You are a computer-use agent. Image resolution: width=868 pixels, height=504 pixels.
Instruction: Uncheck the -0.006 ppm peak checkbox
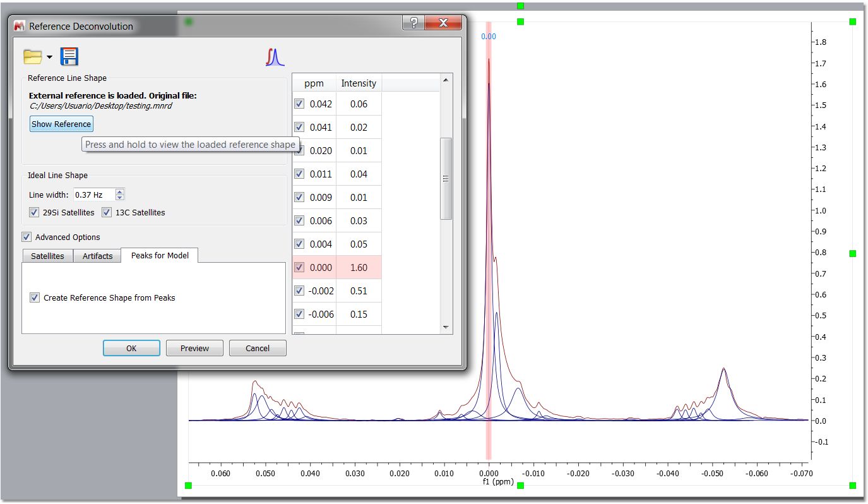tap(299, 314)
